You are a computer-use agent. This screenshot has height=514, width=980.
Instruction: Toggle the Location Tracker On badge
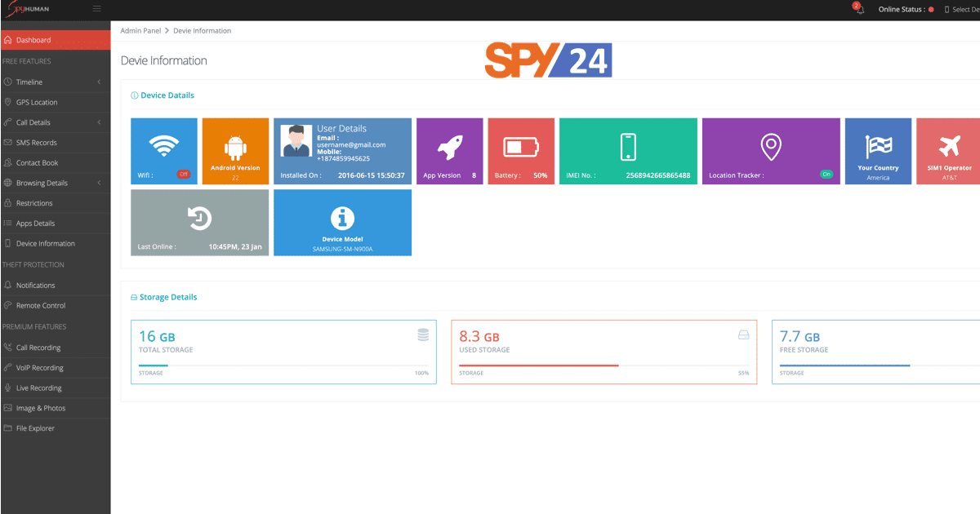click(x=826, y=174)
